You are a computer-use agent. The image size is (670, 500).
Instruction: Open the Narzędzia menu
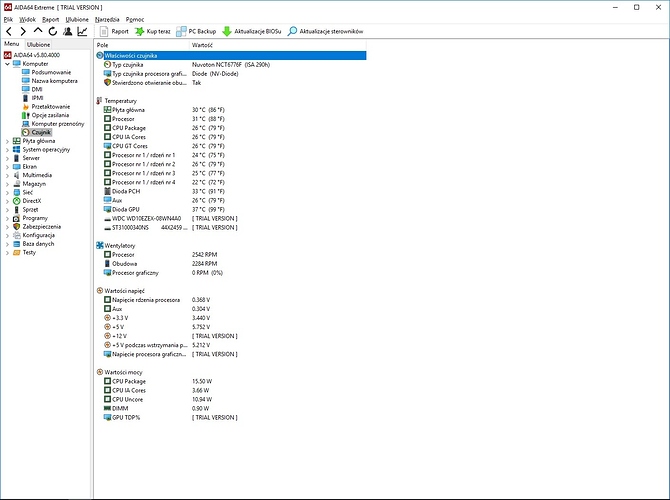pos(107,19)
